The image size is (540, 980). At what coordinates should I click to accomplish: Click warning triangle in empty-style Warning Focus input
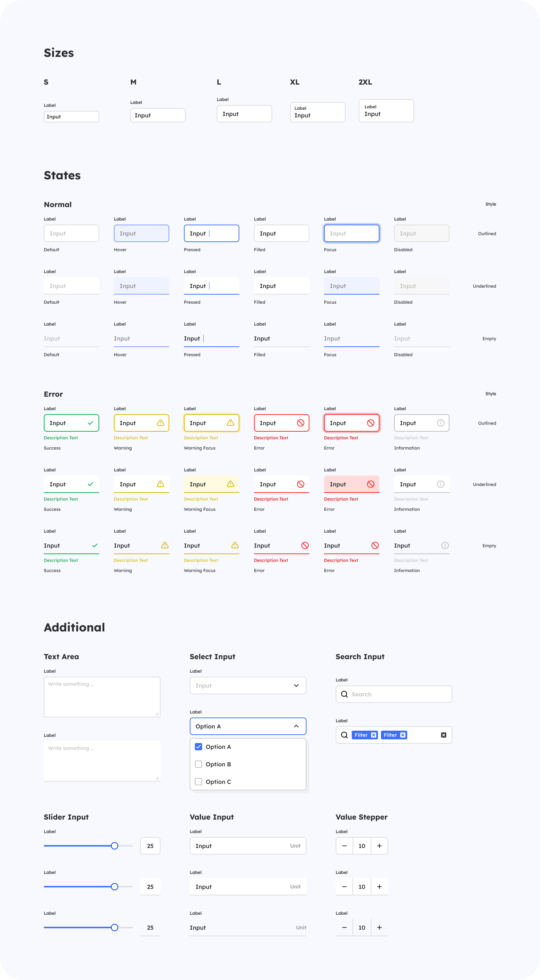click(x=235, y=545)
